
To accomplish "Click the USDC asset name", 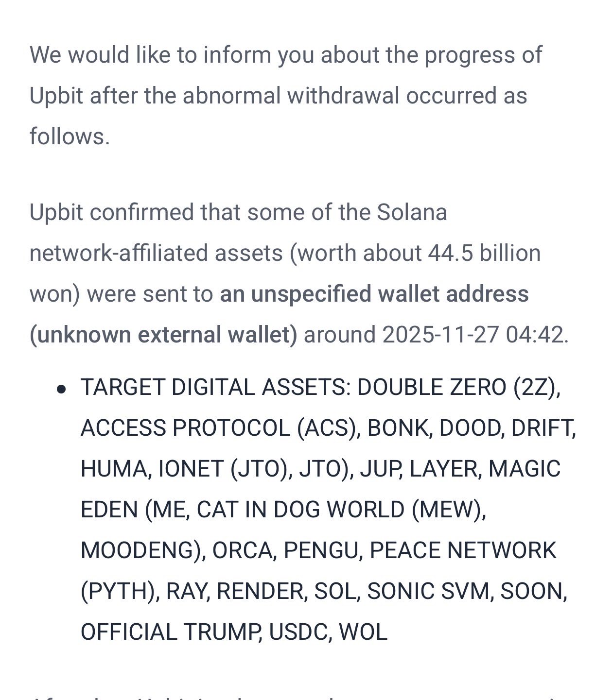I will pyautogui.click(x=297, y=632).
